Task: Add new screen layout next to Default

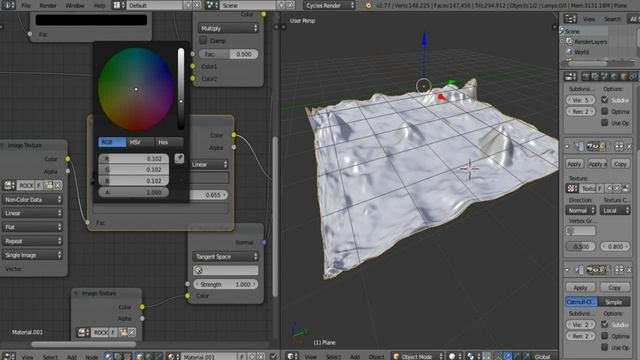Action: pyautogui.click(x=188, y=5)
